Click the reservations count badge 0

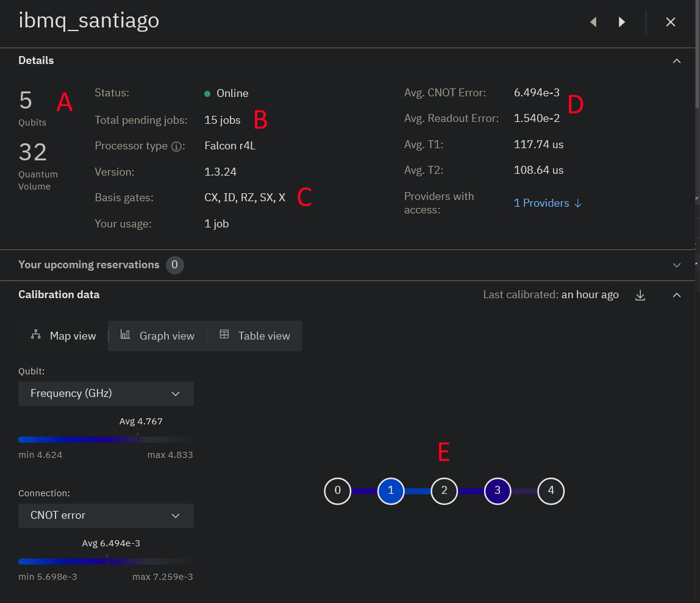coord(174,265)
